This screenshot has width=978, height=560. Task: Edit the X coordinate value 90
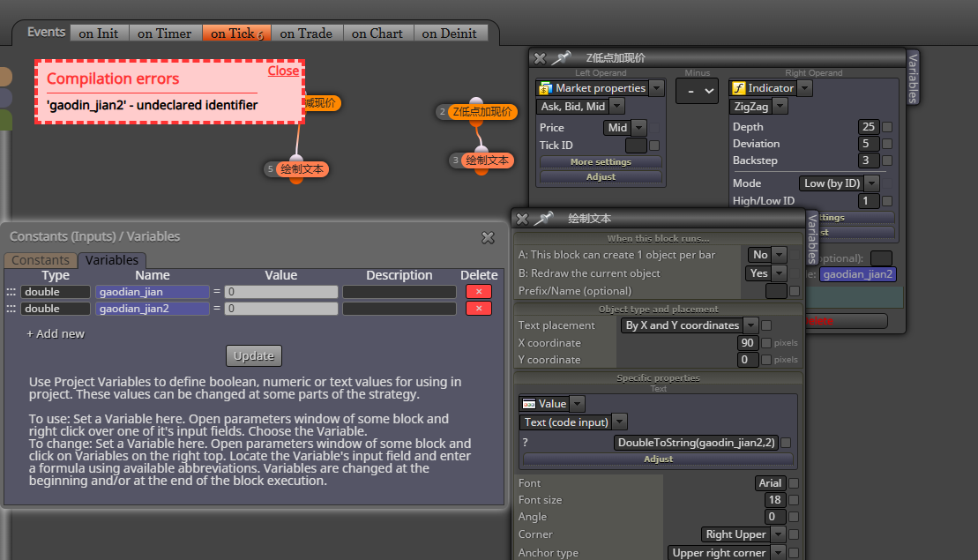tap(747, 342)
